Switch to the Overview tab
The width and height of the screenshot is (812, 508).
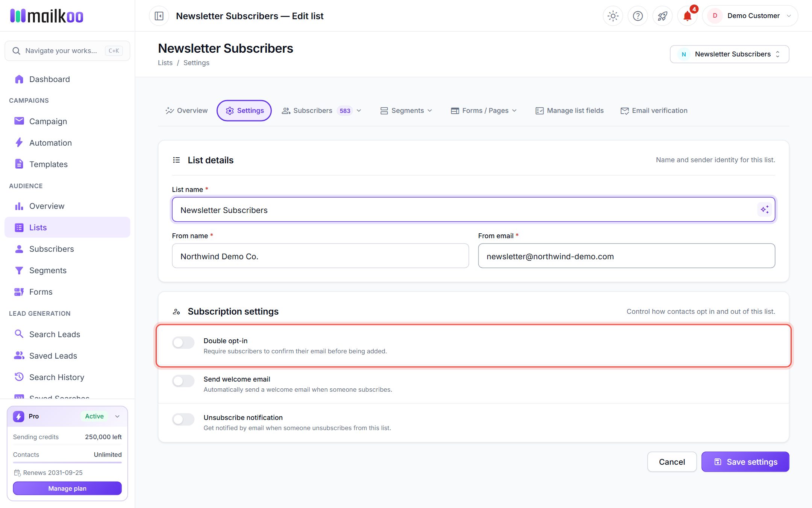[x=186, y=111]
